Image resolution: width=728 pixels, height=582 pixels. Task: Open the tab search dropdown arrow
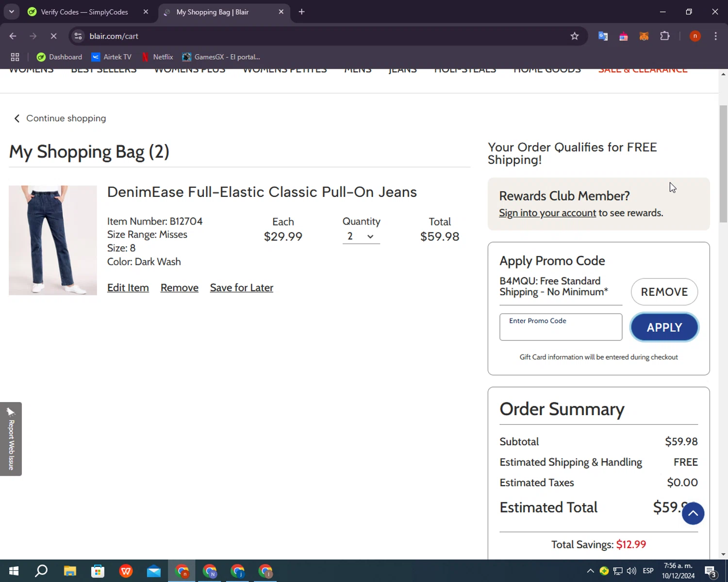point(11,12)
